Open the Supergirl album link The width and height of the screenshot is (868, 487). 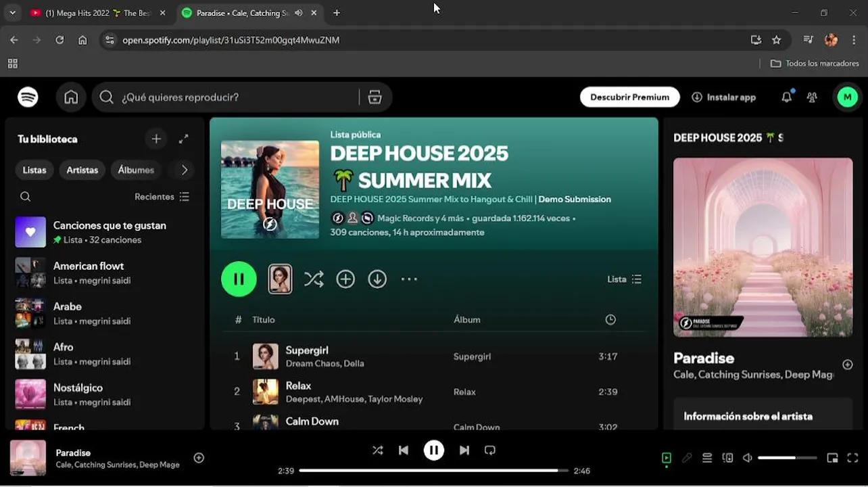[472, 356]
